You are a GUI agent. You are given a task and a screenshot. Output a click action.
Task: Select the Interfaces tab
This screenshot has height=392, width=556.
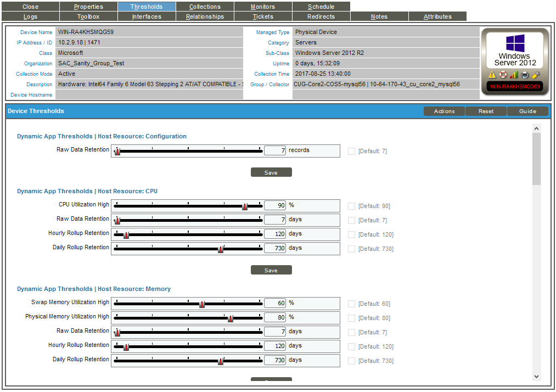(x=147, y=16)
